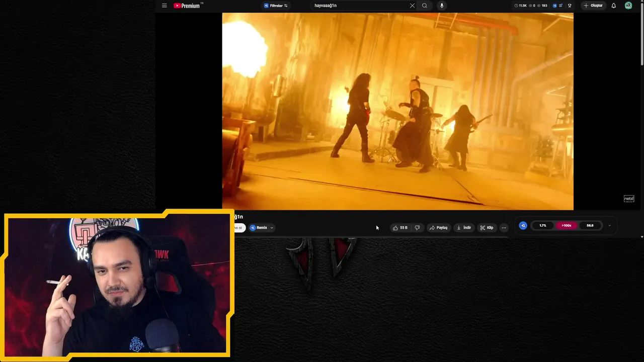The height and width of the screenshot is (362, 644).
Task: Open the Remix button
Action: click(259, 228)
